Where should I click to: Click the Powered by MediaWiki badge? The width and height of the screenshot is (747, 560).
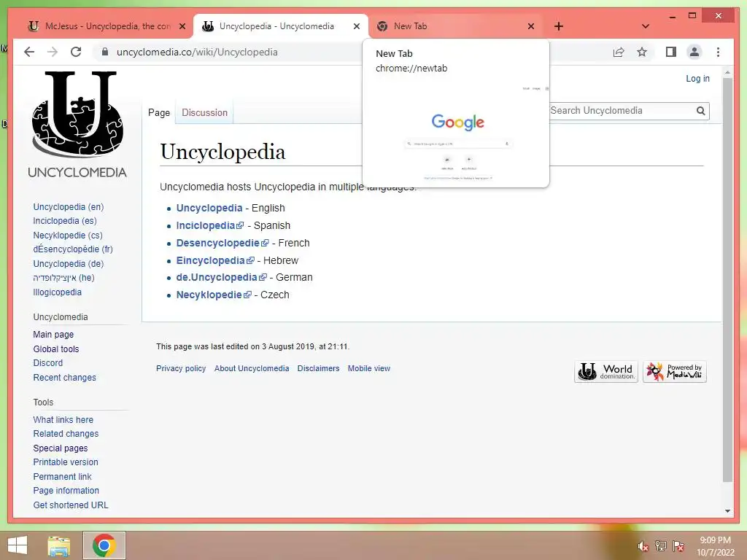point(675,371)
